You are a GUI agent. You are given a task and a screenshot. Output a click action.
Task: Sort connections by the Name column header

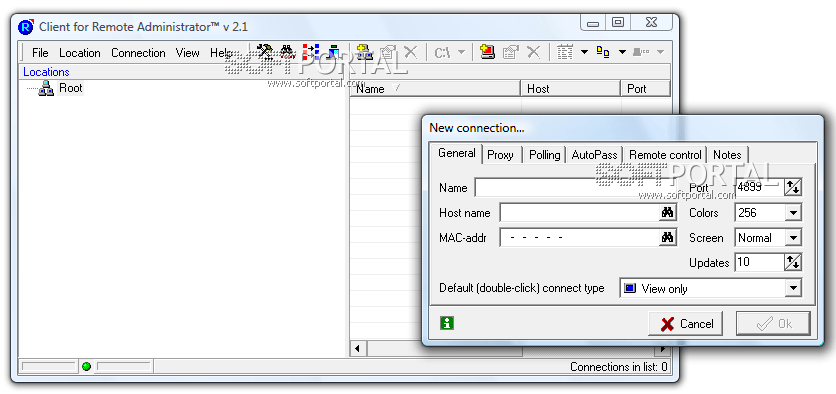point(435,89)
